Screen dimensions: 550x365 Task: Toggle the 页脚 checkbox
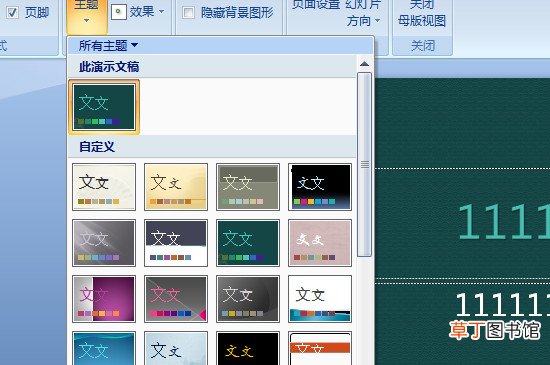(13, 13)
